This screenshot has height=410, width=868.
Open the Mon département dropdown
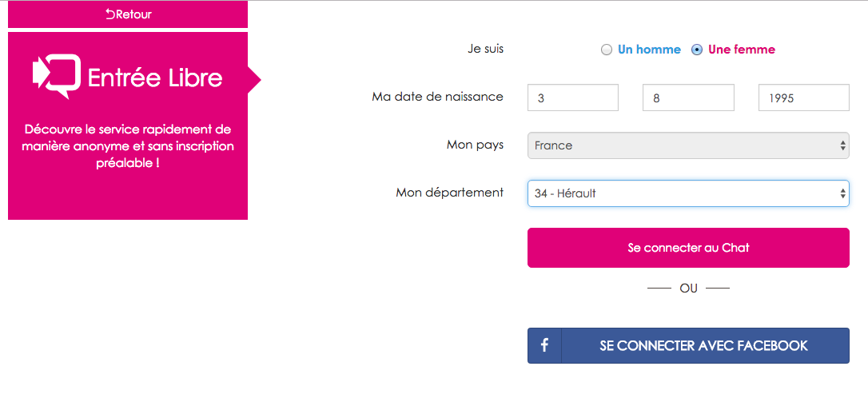coord(688,193)
